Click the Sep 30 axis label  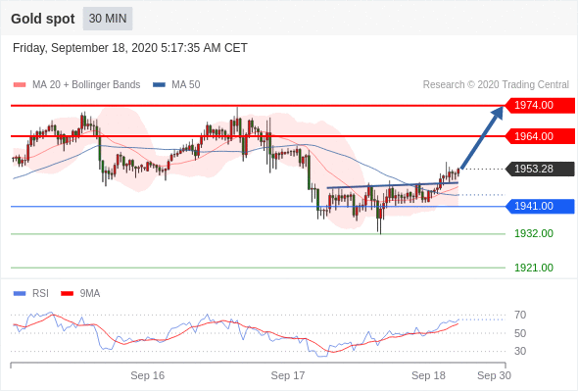[494, 375]
